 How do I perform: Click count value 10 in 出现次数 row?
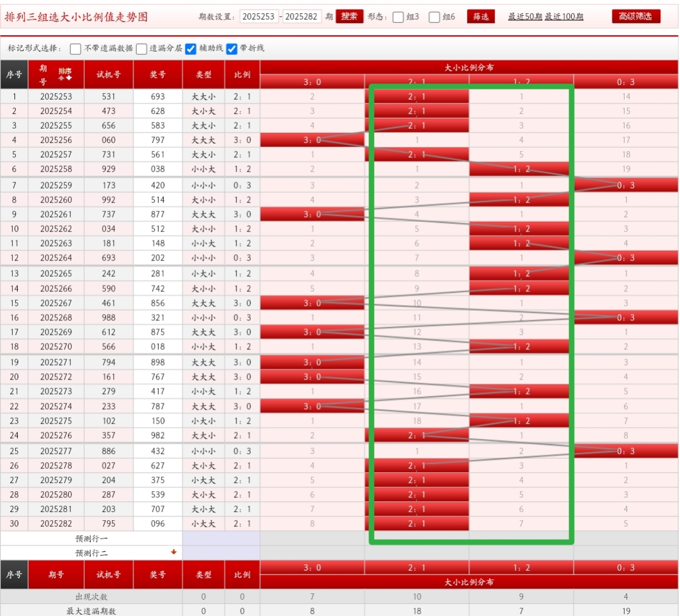click(x=417, y=596)
